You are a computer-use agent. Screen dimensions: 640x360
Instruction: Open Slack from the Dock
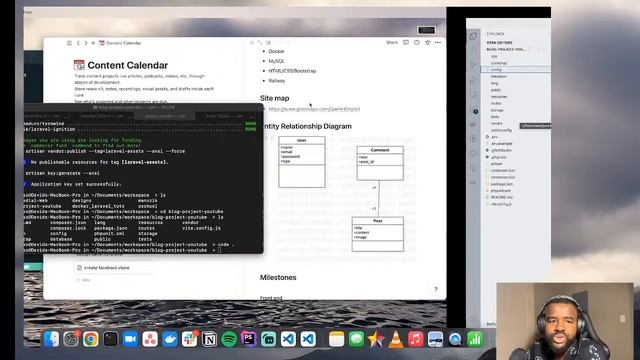point(189,339)
